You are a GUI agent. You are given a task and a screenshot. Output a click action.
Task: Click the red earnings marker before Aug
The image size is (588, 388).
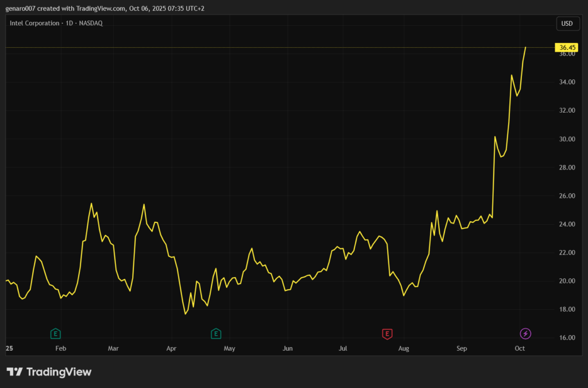(x=388, y=333)
